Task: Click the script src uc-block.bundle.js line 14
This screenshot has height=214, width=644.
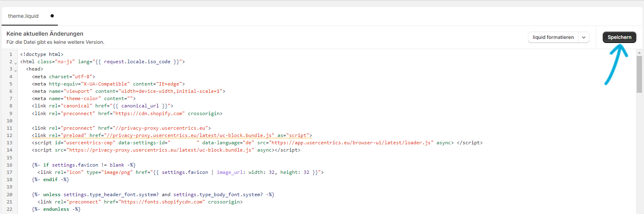Action: 166,150
